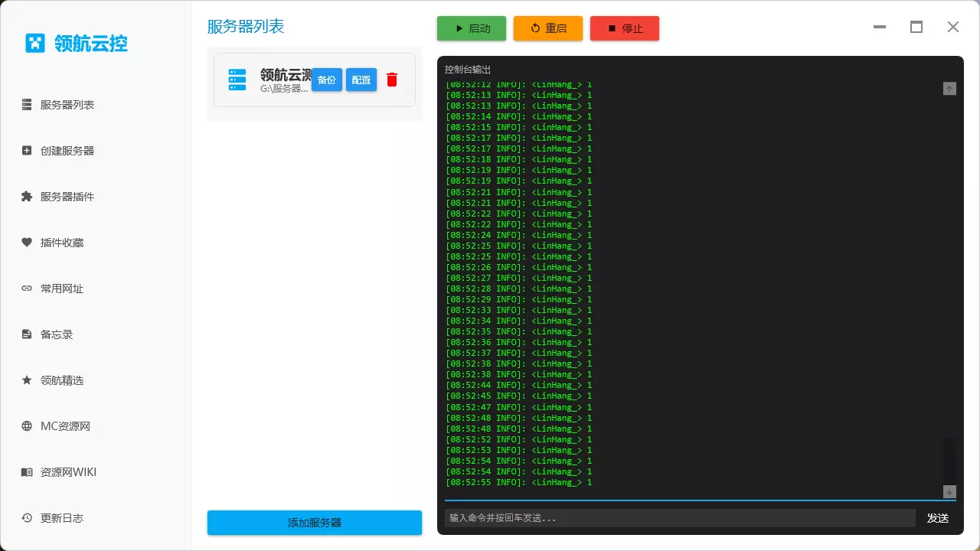The width and height of the screenshot is (980, 551).
Task: Click the command input field
Action: 679,518
